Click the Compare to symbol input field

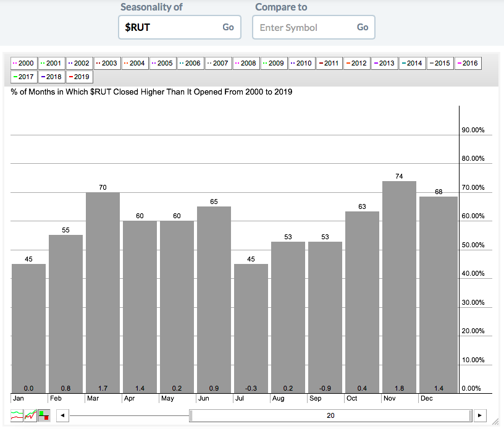303,27
